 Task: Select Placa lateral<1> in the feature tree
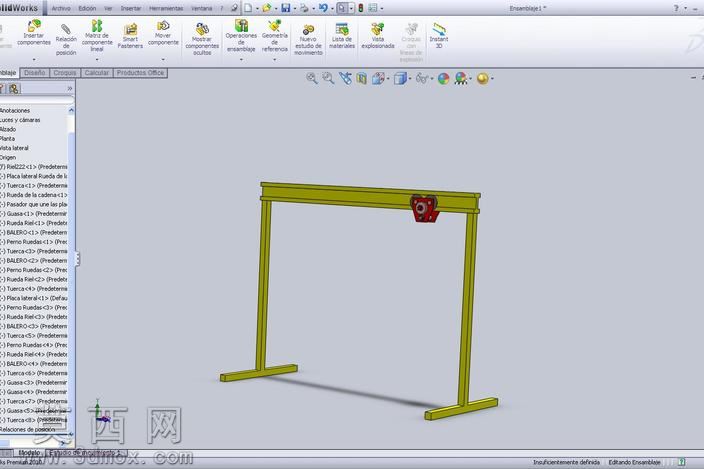35,298
